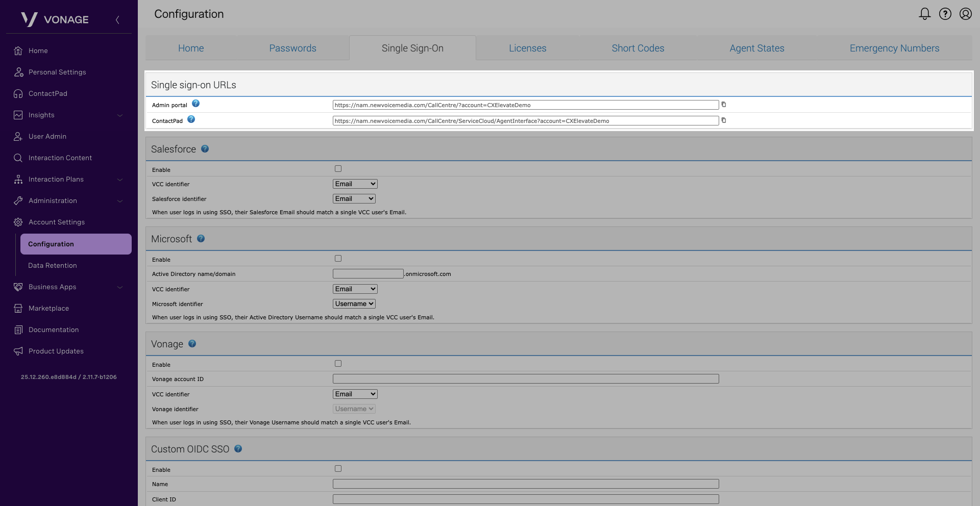Click the Vonage account ID input field

(525, 379)
